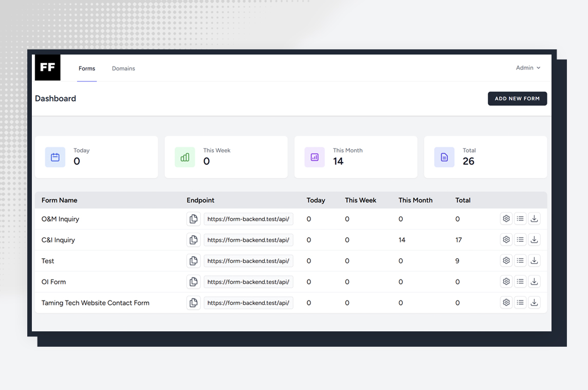Click the FF logo
Screen dimensions: 588x390
pyautogui.click(x=48, y=68)
